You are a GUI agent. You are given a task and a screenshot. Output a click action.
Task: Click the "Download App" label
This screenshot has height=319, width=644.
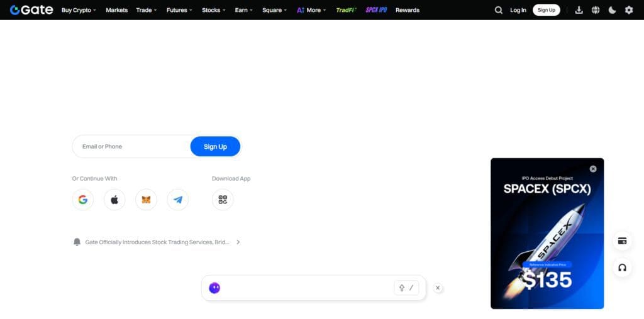(x=231, y=178)
